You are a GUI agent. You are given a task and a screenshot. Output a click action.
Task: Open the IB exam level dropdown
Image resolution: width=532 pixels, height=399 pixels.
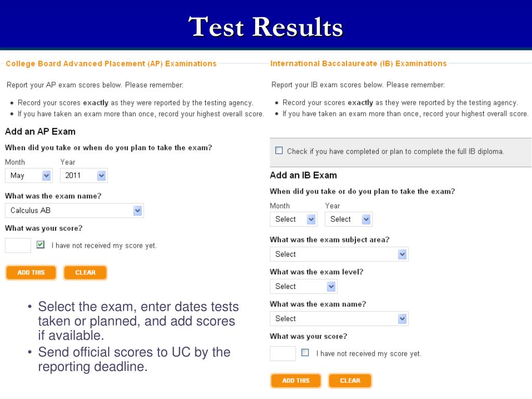pyautogui.click(x=303, y=286)
